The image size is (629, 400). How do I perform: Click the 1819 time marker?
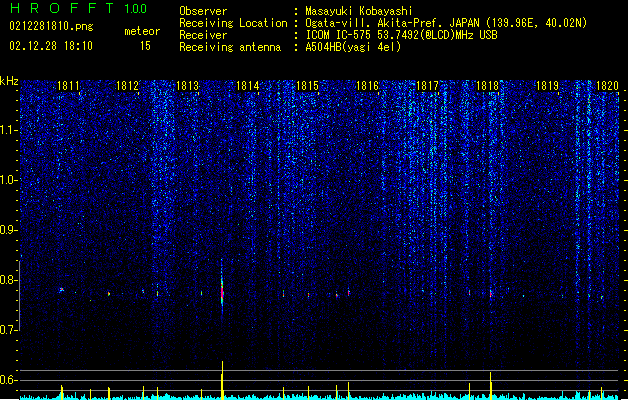[547, 86]
